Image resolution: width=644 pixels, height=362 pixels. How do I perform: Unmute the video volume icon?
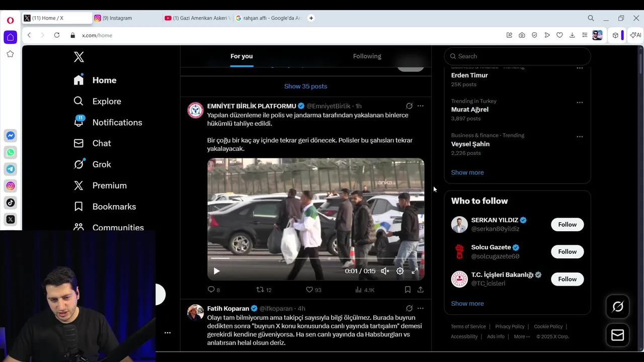pyautogui.click(x=385, y=271)
